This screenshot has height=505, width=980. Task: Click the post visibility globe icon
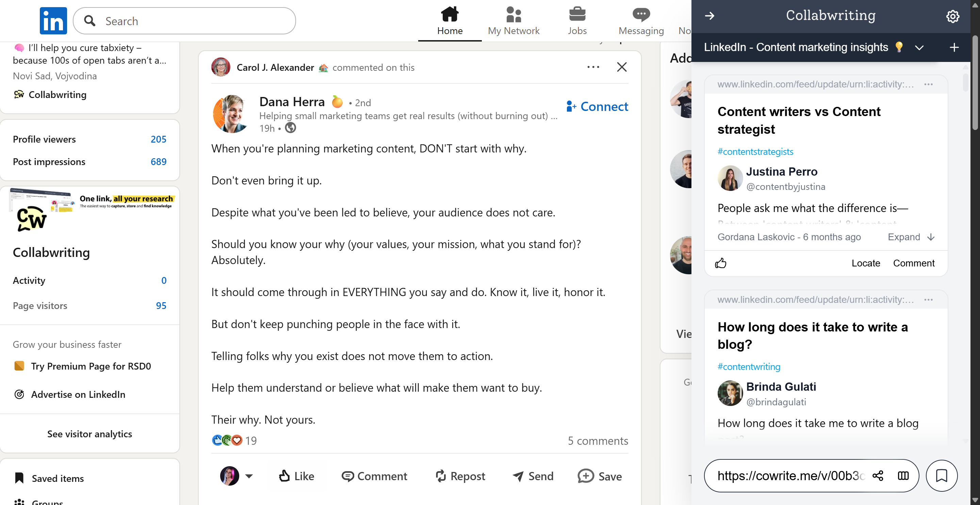coord(290,128)
